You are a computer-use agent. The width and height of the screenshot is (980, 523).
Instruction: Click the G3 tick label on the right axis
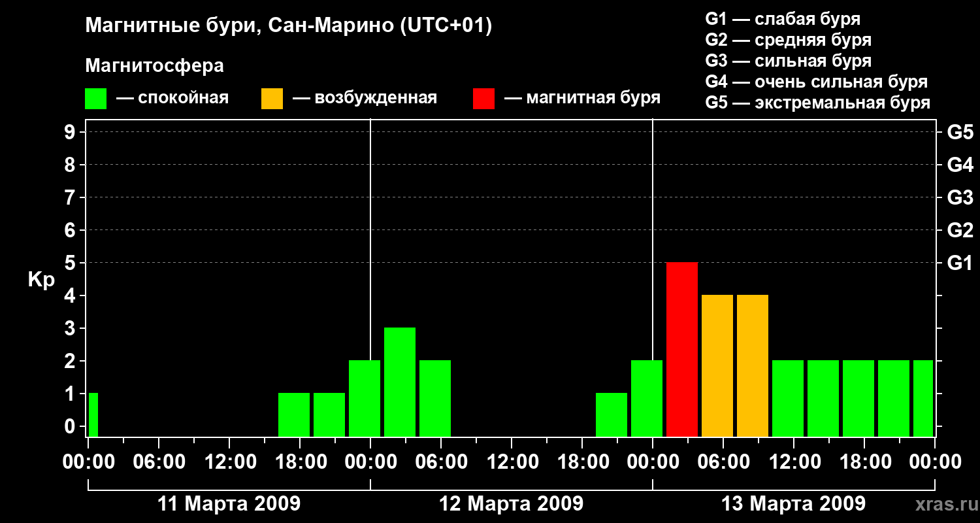click(x=960, y=197)
